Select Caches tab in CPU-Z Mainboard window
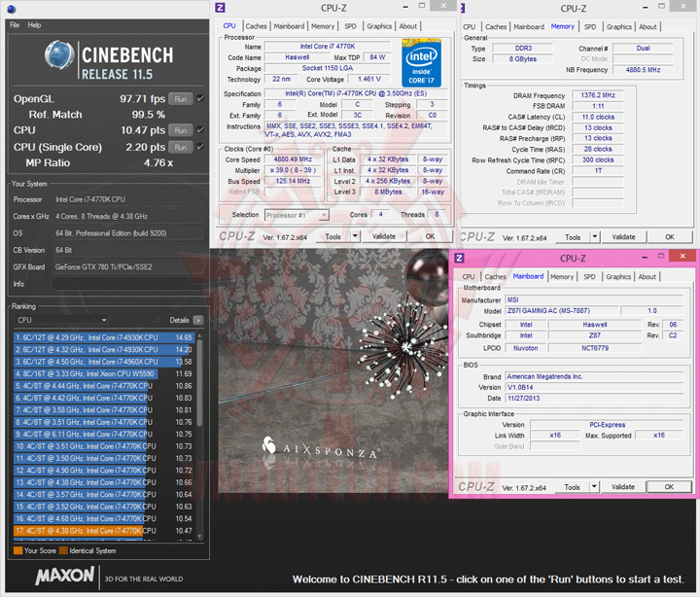This screenshot has width=700, height=597. tap(495, 277)
